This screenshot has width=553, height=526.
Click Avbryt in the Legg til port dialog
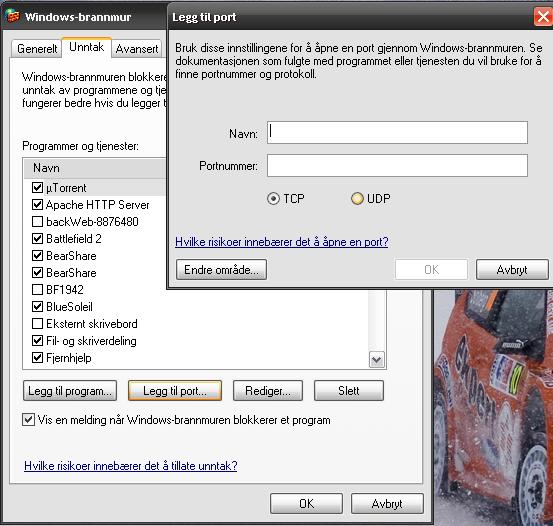click(512, 270)
